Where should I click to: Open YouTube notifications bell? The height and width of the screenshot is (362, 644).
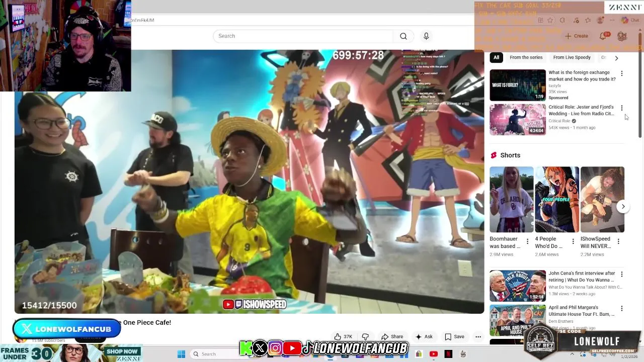point(603,36)
